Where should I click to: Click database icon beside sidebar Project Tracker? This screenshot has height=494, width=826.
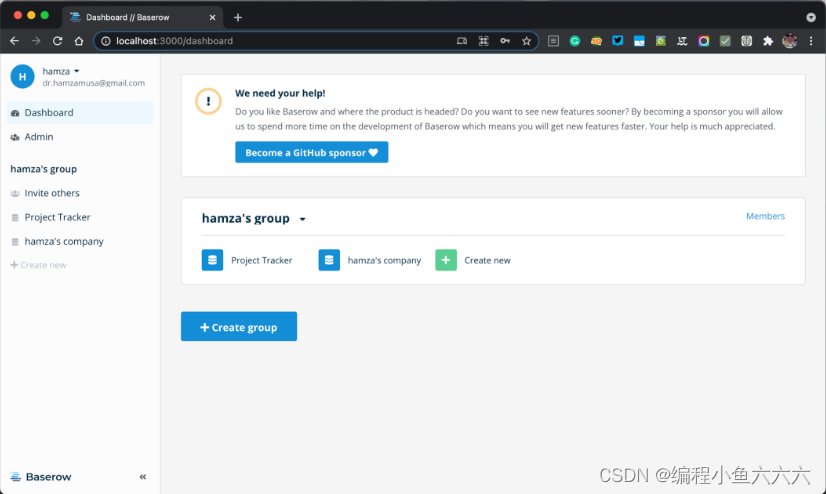15,218
